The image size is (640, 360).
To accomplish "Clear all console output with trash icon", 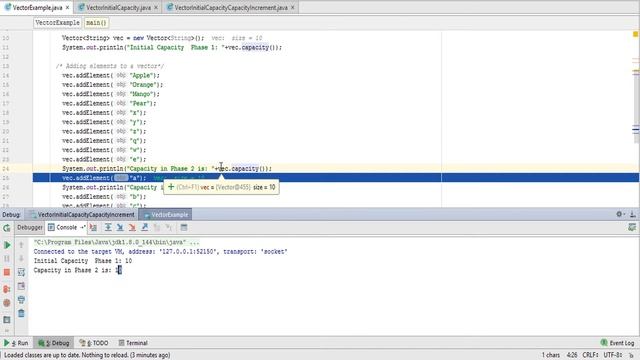I will (21, 313).
